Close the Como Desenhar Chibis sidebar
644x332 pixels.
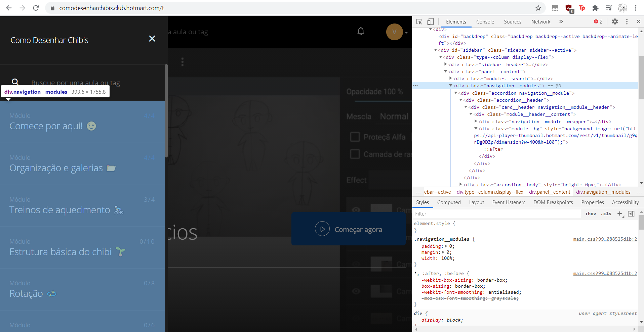pyautogui.click(x=152, y=39)
